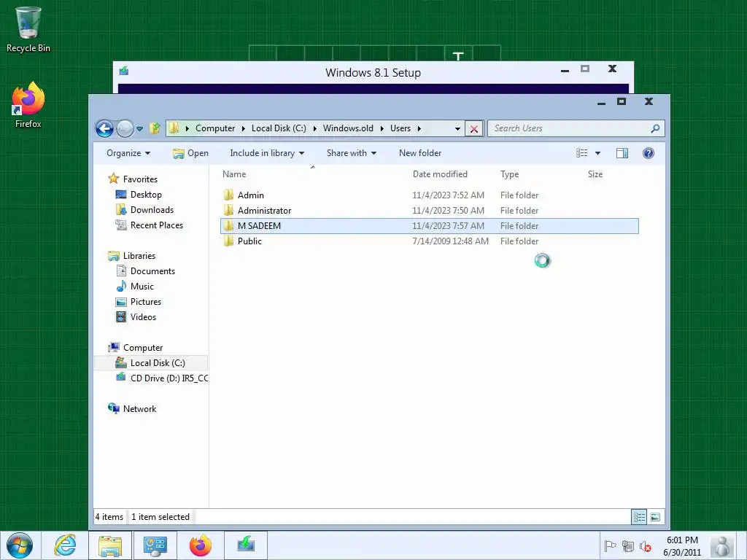
Task: Click the Explorer forward arrow button
Action: 125,128
